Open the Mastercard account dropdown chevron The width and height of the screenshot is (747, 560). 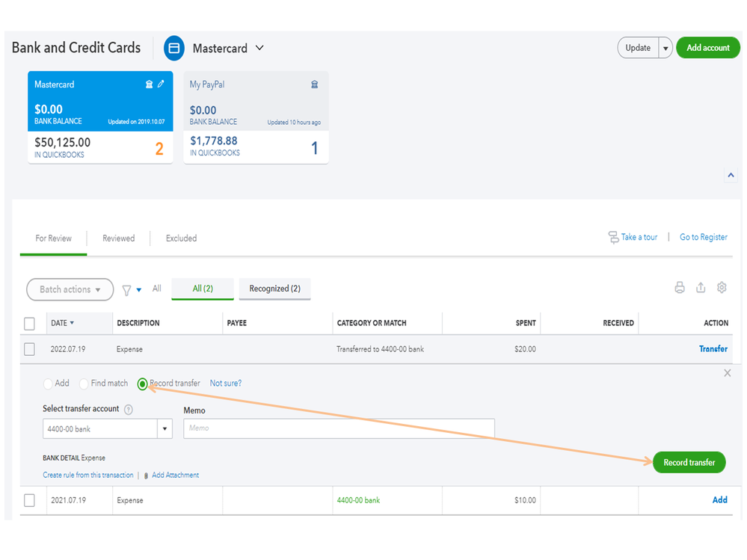tap(259, 48)
